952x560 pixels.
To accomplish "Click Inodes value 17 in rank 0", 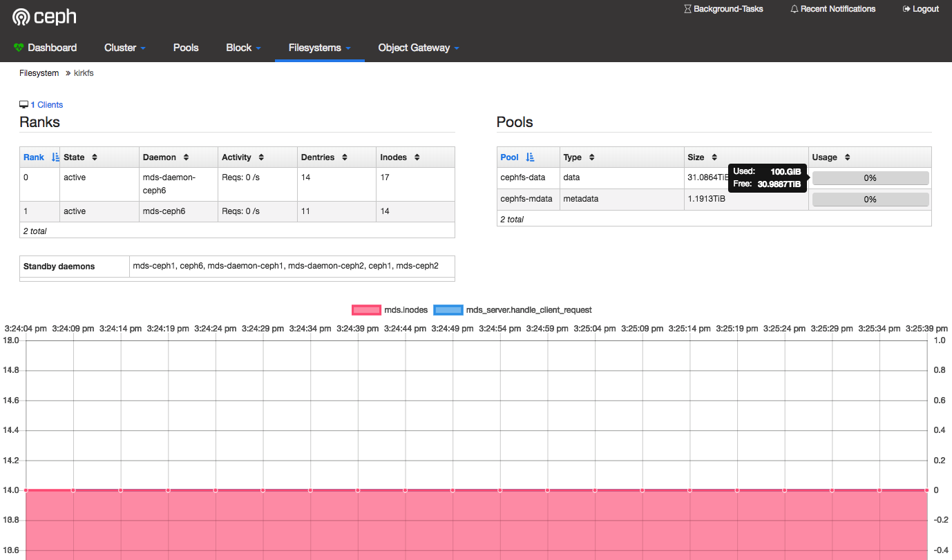I will [385, 177].
